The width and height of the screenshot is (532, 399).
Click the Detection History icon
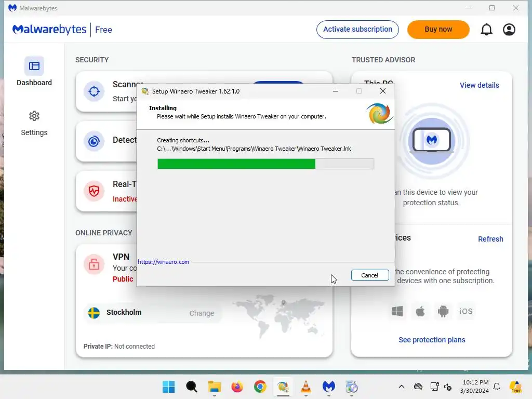94,141
